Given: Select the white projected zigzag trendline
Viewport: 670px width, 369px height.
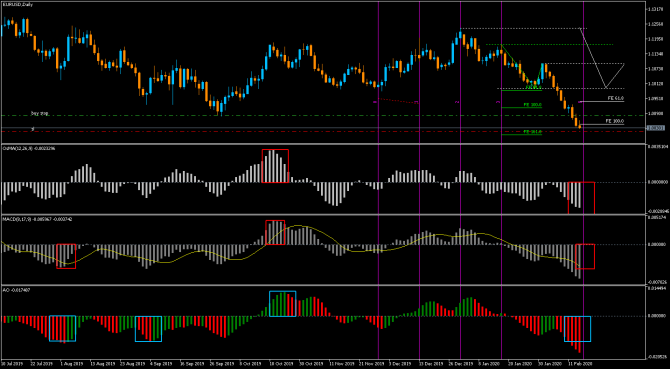Looking at the screenshot, I should click(x=602, y=58).
